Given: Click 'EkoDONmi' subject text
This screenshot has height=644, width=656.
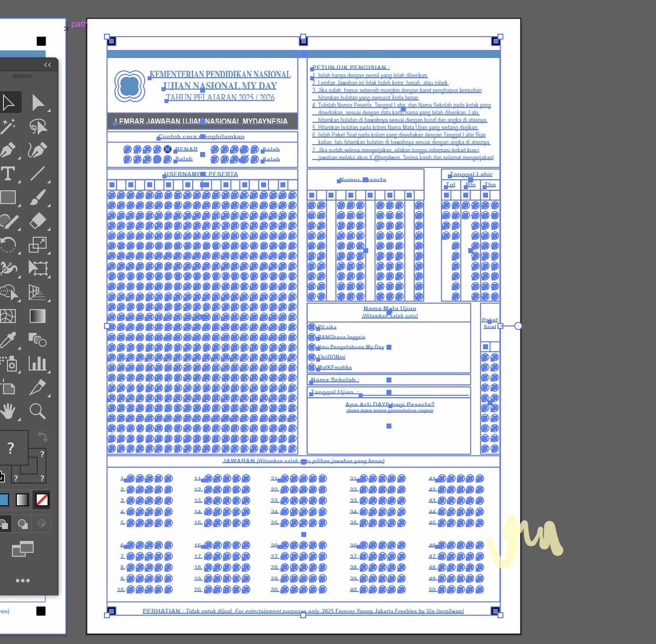Looking at the screenshot, I should click(x=332, y=357).
